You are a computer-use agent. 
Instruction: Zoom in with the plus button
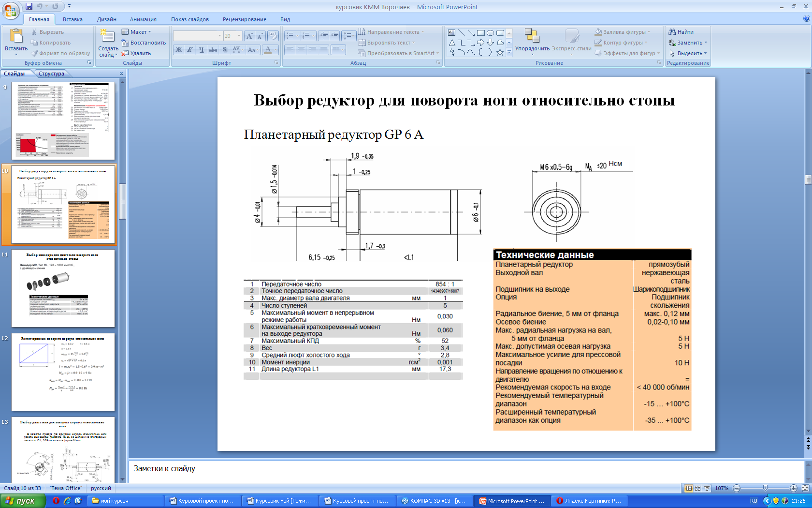(x=794, y=488)
